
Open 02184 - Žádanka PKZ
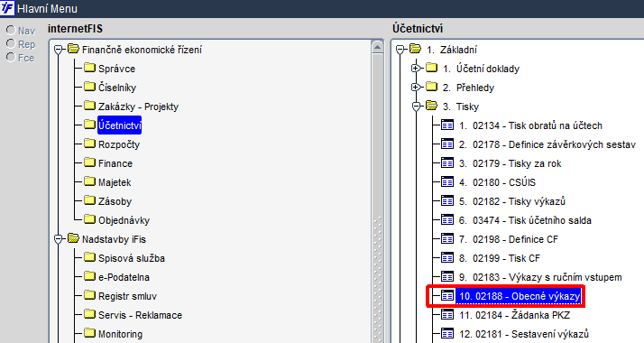(514, 315)
